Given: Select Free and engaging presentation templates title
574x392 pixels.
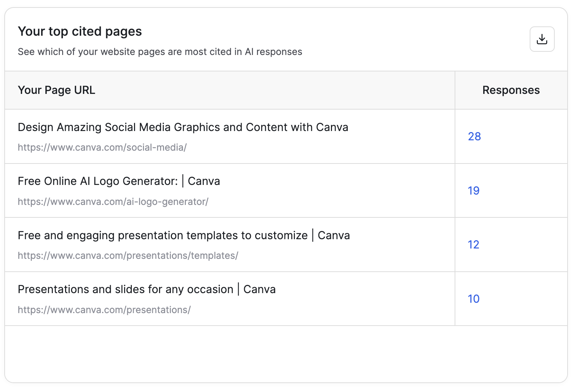Looking at the screenshot, I should pyautogui.click(x=184, y=235).
